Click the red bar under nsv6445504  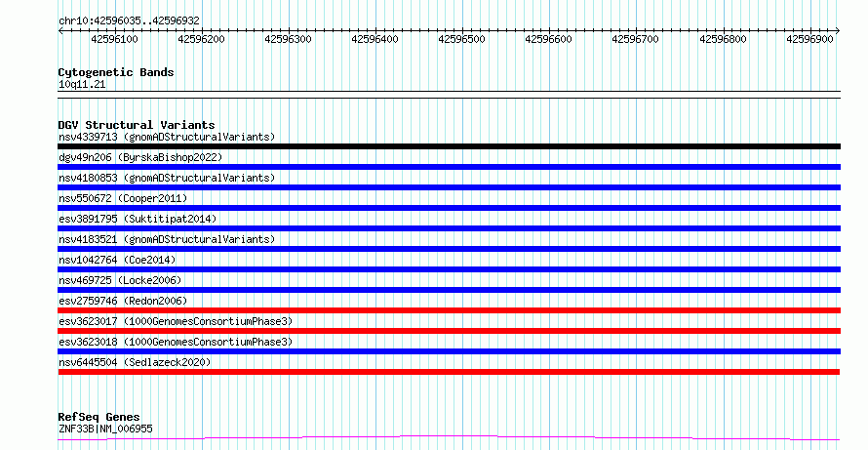point(449,372)
